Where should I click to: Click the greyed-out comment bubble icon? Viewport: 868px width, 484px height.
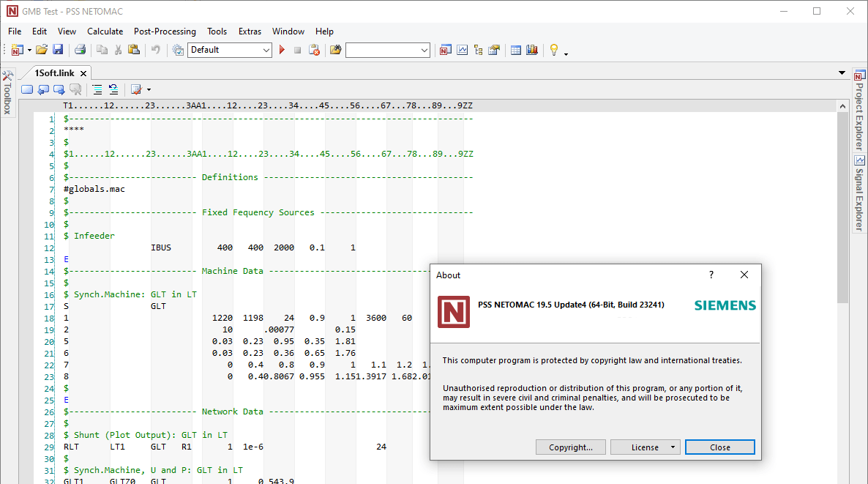[x=75, y=89]
